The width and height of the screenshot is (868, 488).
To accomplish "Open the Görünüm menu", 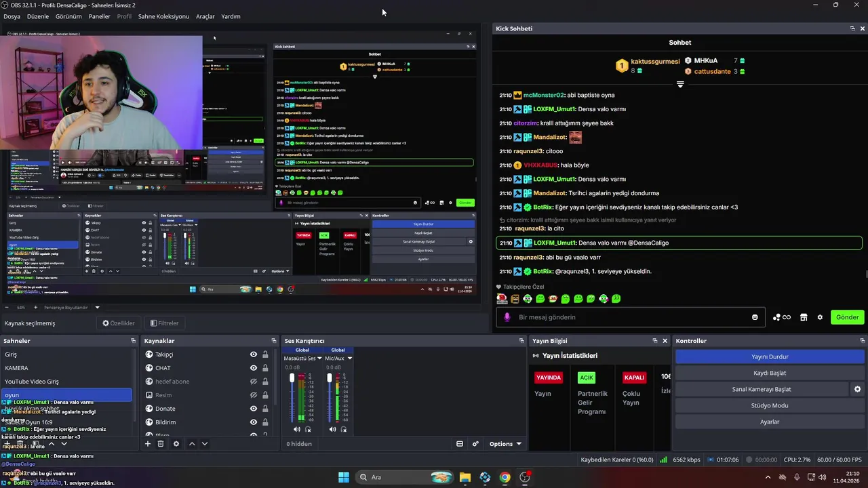I will point(68,16).
